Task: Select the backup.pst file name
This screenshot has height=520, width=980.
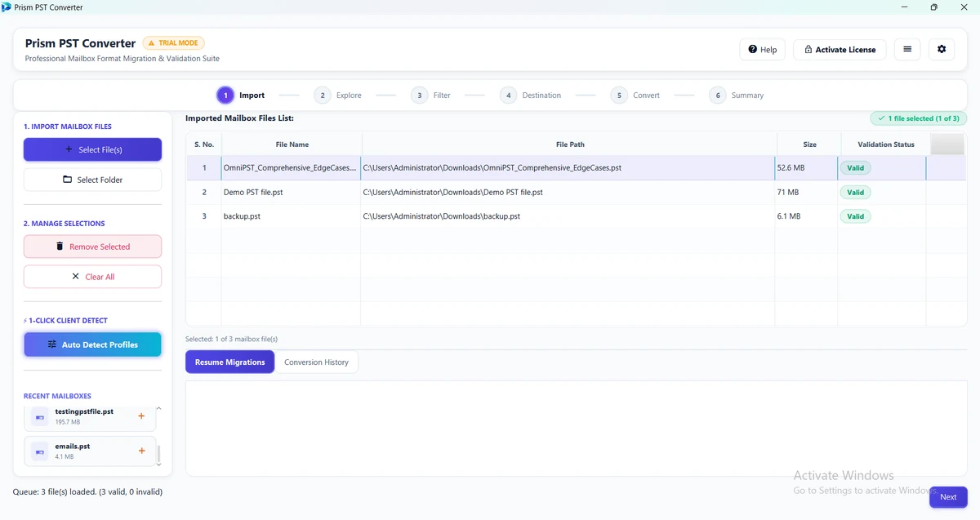Action: pos(242,216)
